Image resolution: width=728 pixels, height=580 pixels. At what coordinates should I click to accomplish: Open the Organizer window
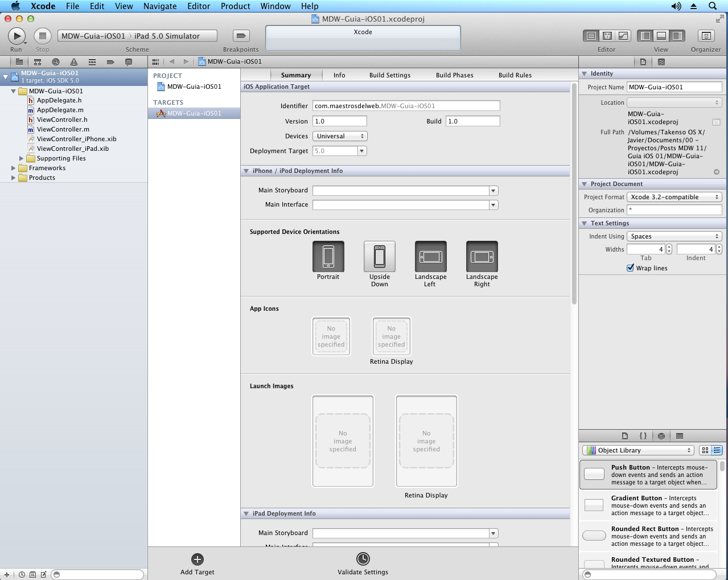click(x=706, y=36)
